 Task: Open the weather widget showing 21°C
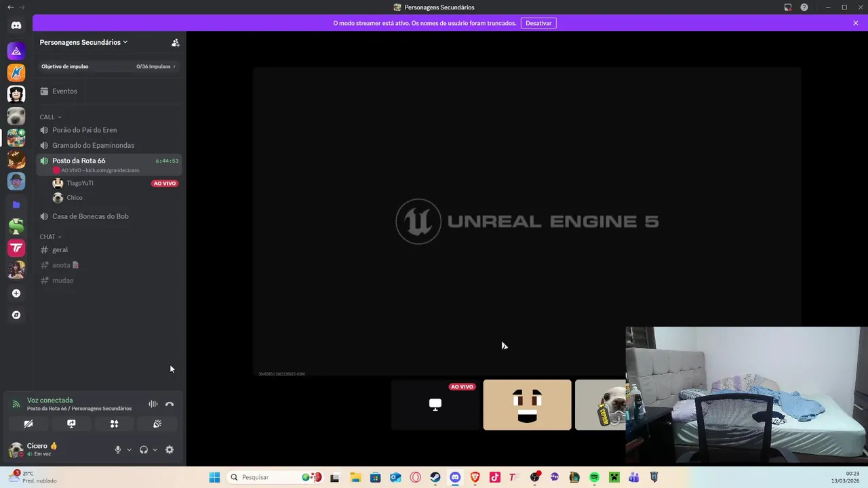click(32, 477)
